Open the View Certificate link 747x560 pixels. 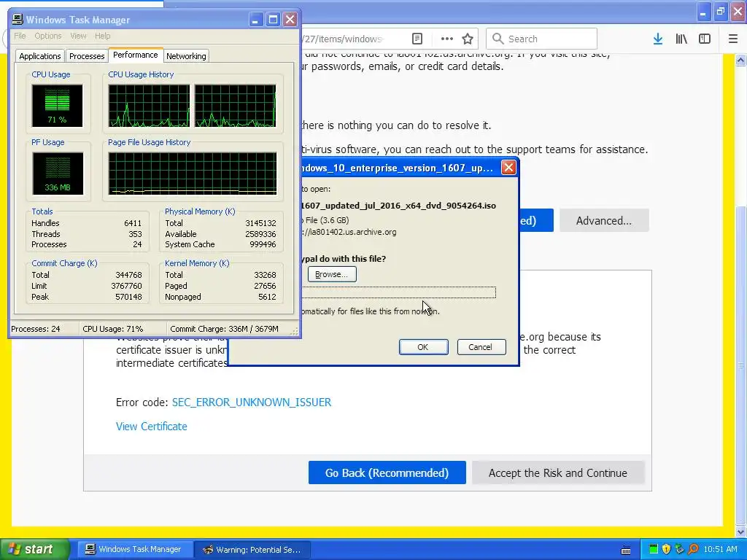click(152, 426)
